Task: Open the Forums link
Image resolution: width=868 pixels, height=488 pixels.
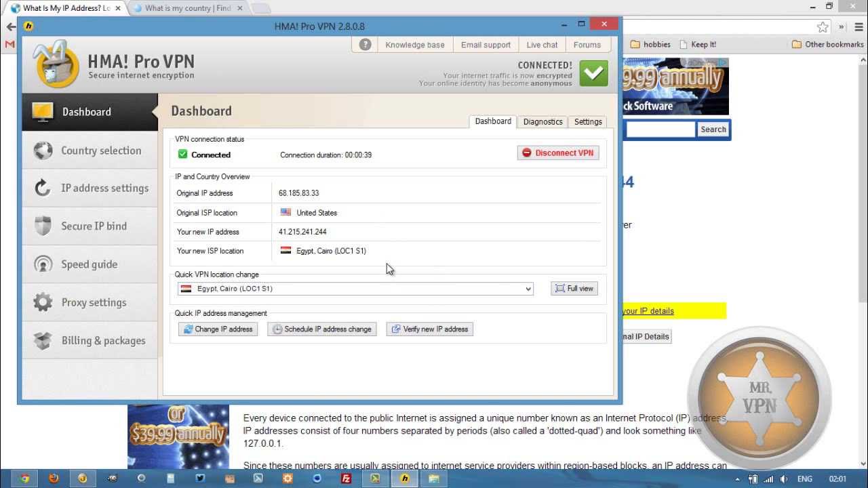Action: [587, 45]
